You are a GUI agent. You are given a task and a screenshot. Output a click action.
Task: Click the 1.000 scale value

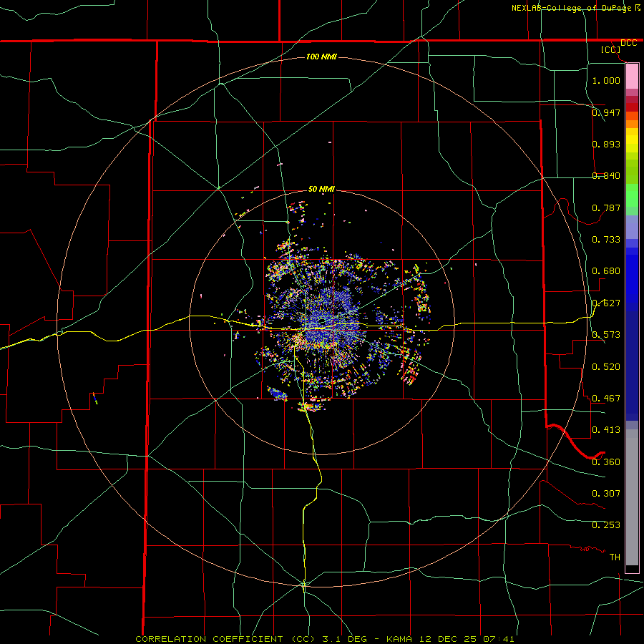[606, 80]
